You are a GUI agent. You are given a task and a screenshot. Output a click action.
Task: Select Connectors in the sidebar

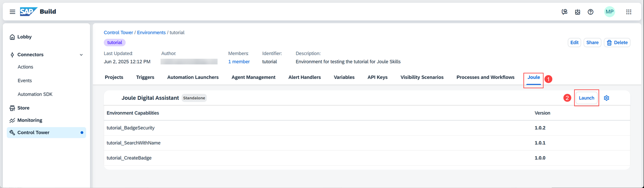30,55
